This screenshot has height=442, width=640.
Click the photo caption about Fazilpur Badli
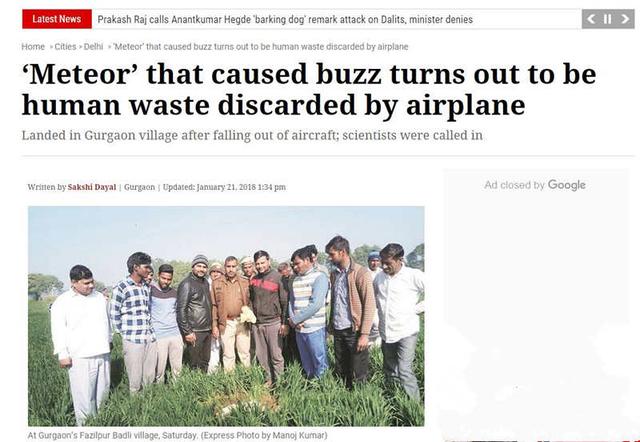[x=178, y=435]
